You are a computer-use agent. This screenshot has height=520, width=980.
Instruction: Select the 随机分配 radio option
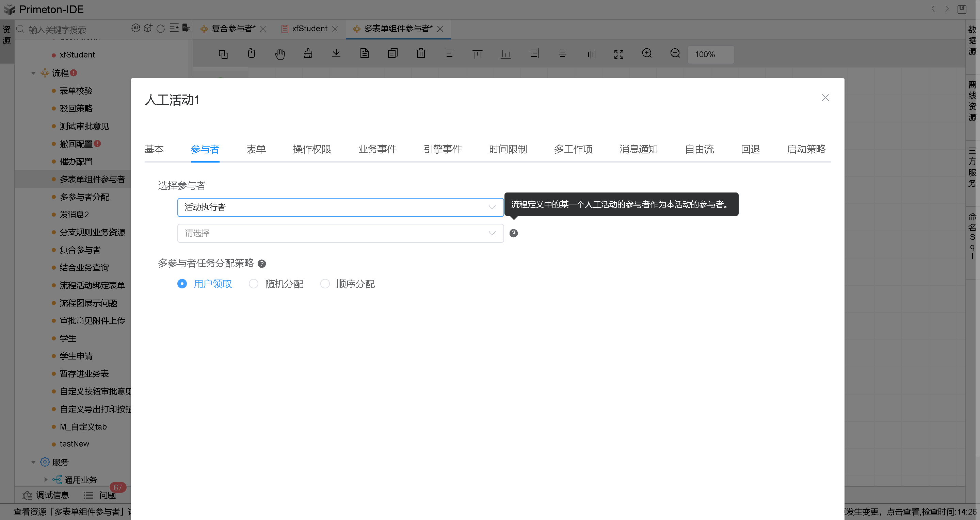254,284
